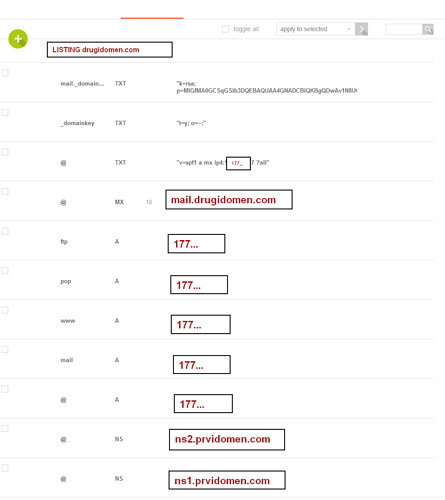Tick the checkbox for the last NS record
Viewport: 445px width, 500px height.
tap(5, 468)
